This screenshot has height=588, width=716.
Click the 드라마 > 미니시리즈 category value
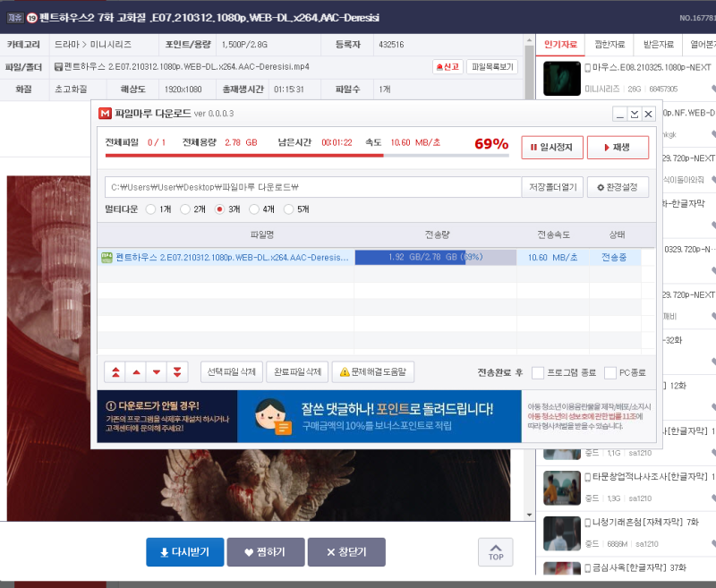point(93,45)
